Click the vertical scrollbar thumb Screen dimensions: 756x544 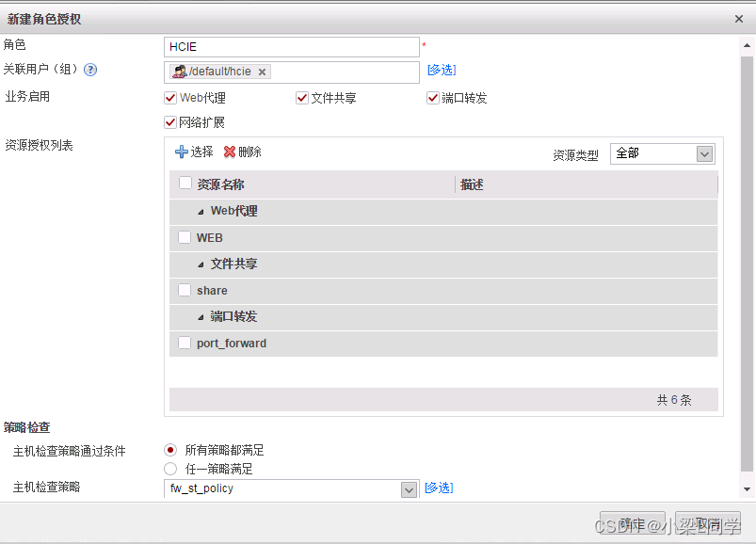747,264
